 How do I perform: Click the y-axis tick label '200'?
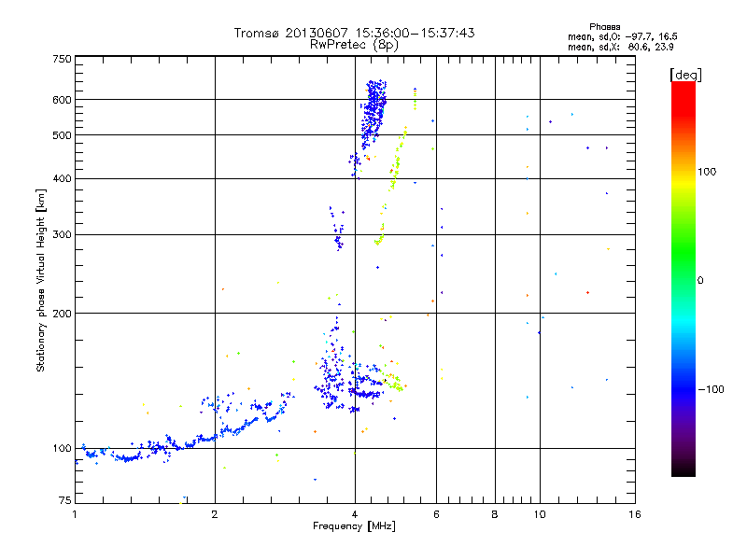point(62,314)
